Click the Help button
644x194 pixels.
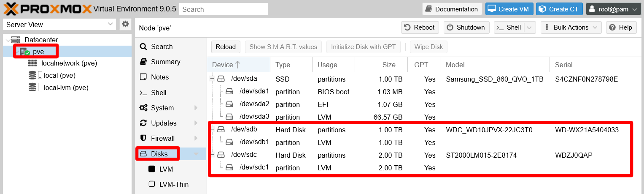[x=621, y=27]
